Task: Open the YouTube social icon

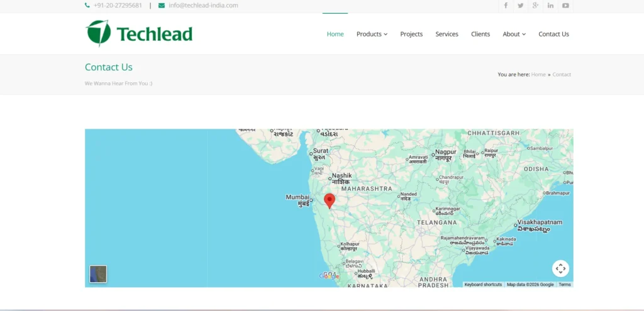Action: [565, 6]
